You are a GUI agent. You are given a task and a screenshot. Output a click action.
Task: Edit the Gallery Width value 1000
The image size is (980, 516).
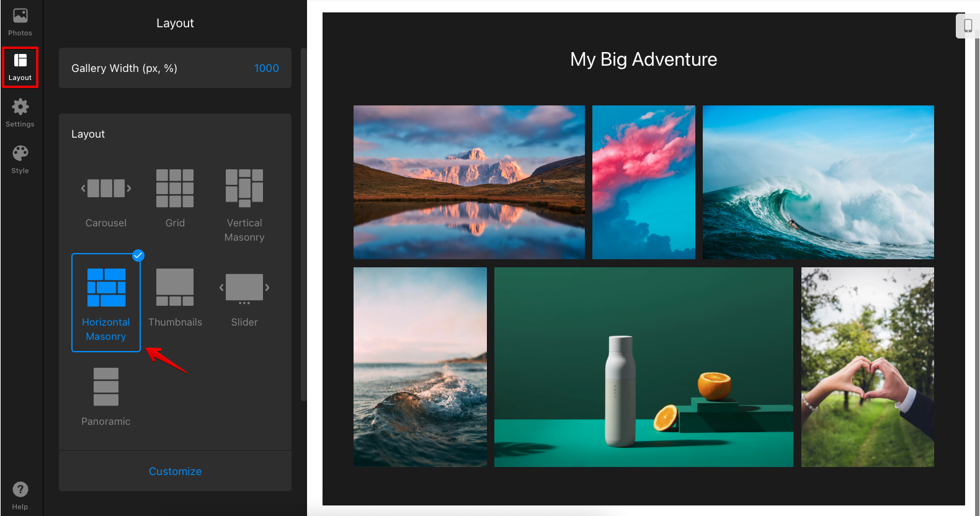(266, 68)
